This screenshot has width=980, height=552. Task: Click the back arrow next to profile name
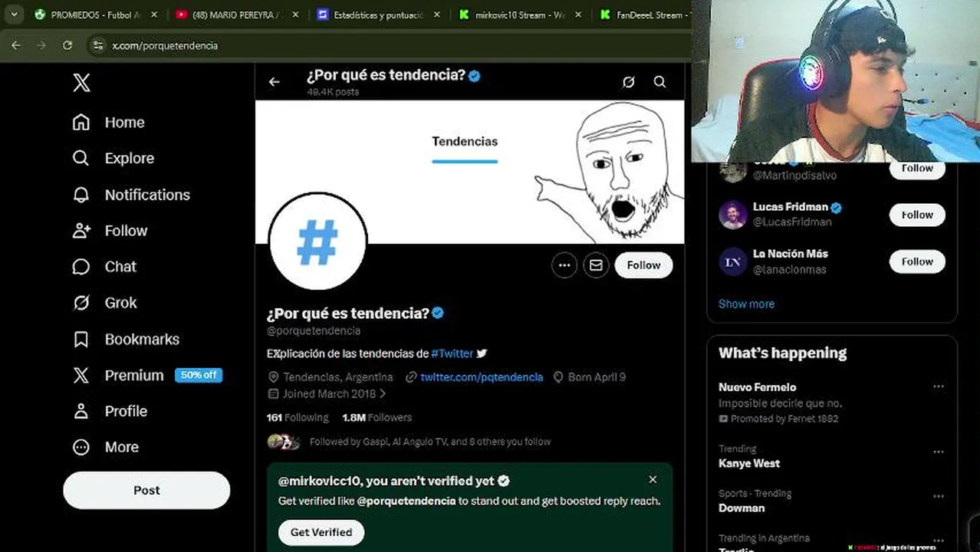tap(275, 82)
